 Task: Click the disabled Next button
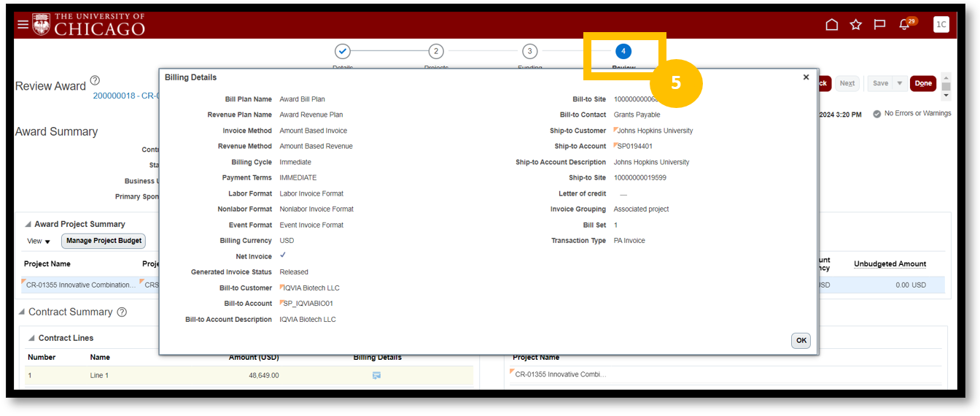coord(847,83)
